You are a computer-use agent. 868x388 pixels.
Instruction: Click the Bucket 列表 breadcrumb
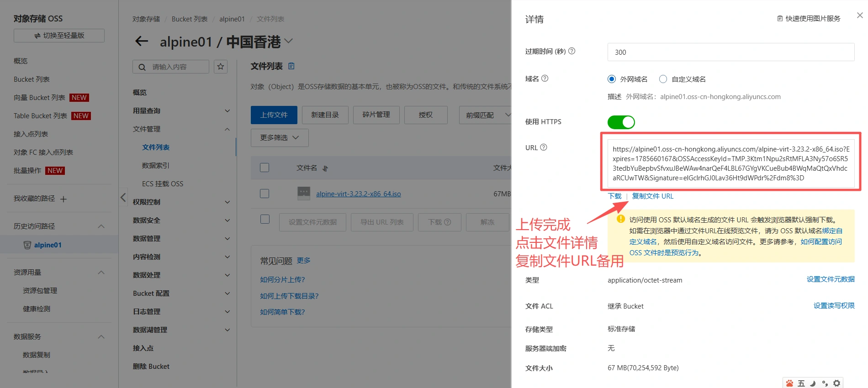click(190, 19)
